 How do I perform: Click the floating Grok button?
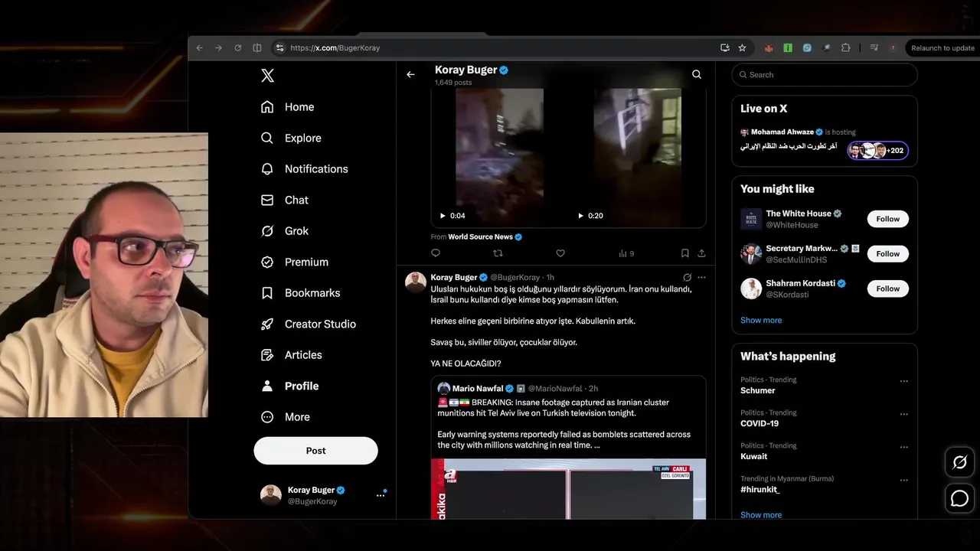click(959, 462)
